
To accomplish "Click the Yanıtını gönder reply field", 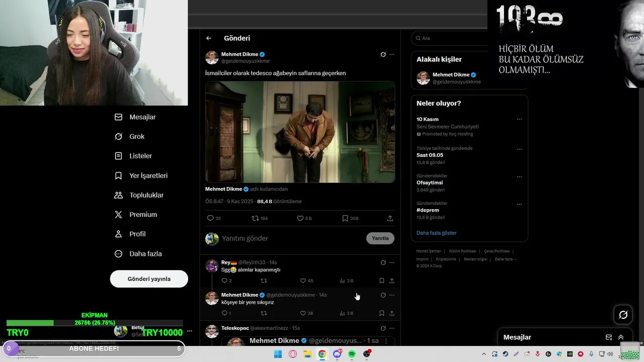I will click(292, 238).
